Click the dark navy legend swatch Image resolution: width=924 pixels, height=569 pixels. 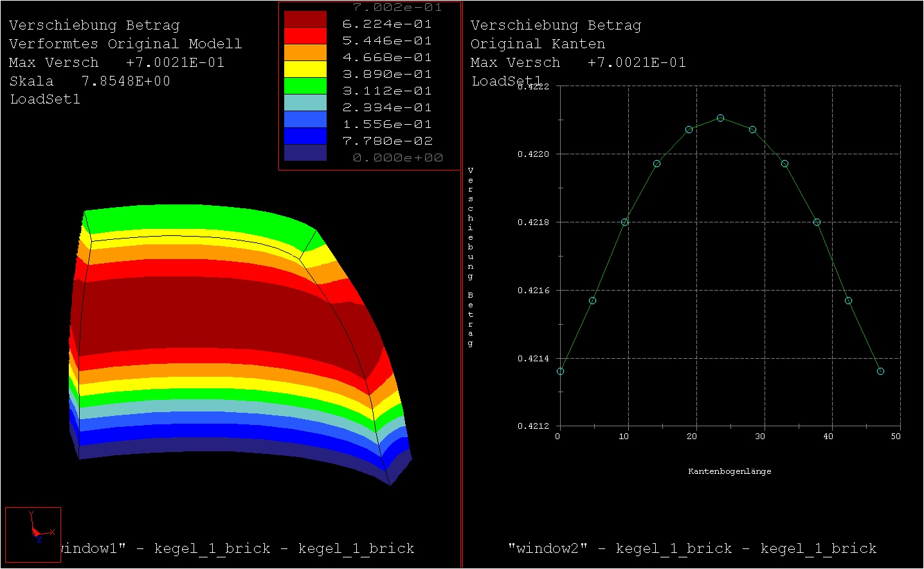pos(305,152)
